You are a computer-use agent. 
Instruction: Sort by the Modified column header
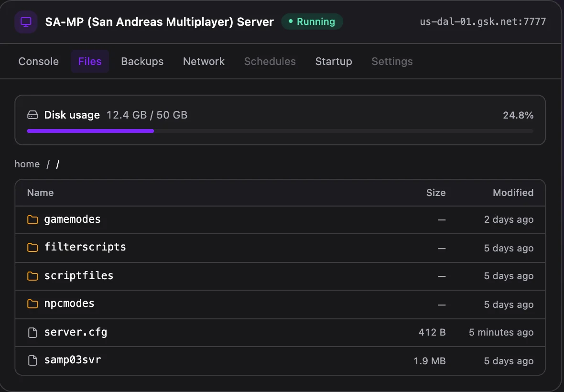(513, 193)
